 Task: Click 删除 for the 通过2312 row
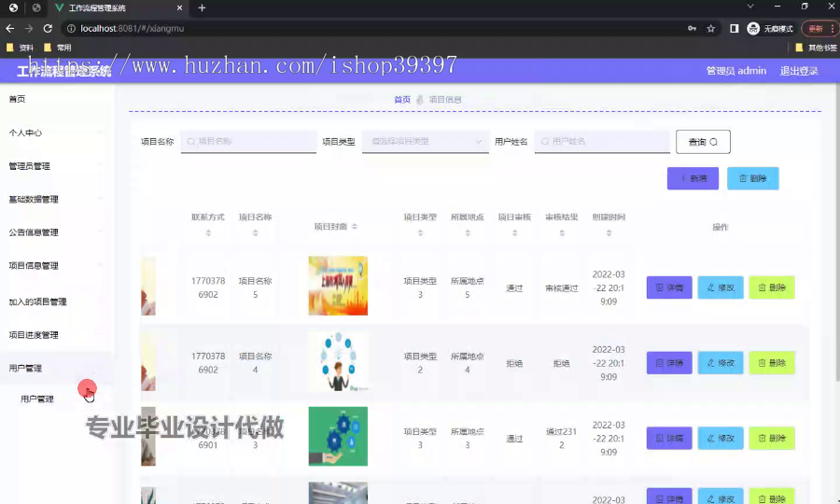tap(772, 438)
